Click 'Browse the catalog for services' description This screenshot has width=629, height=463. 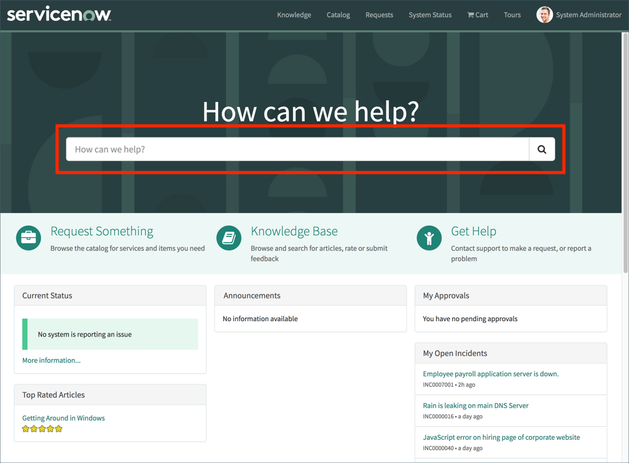point(128,248)
